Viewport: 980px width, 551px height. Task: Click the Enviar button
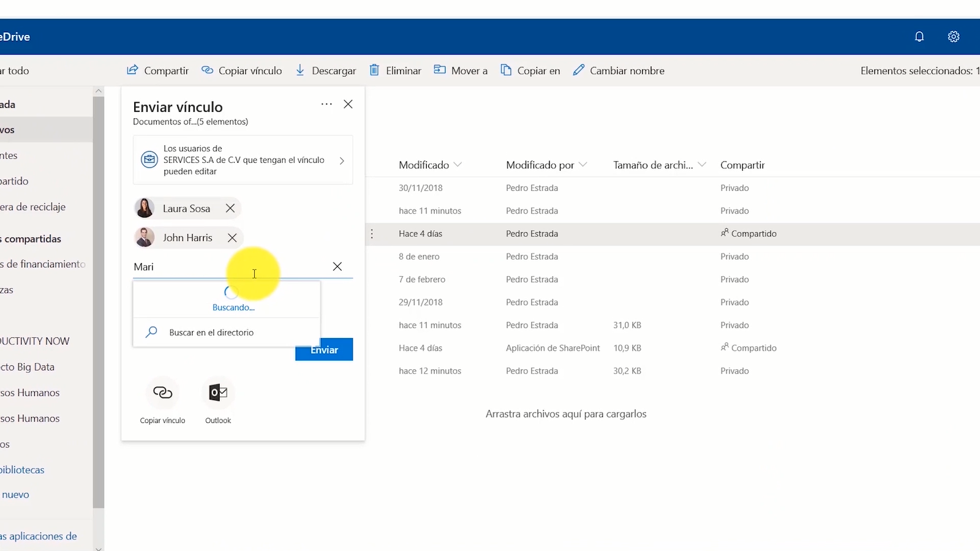[x=324, y=350]
